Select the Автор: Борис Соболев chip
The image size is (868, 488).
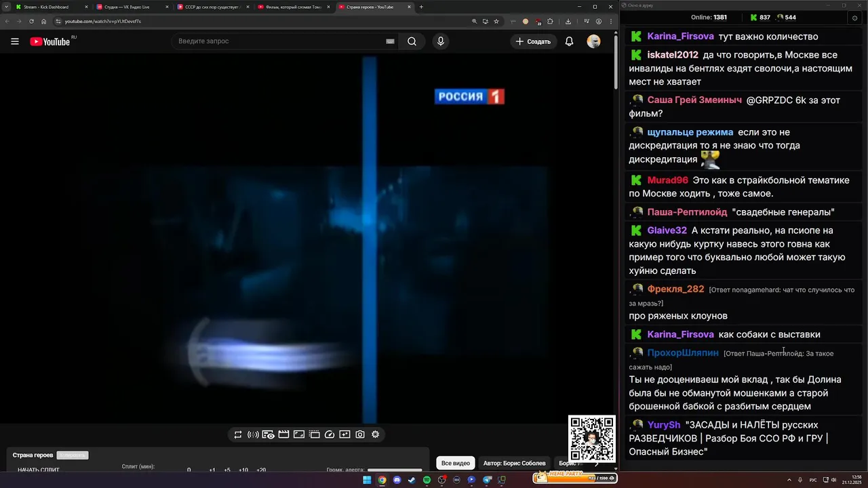click(514, 464)
